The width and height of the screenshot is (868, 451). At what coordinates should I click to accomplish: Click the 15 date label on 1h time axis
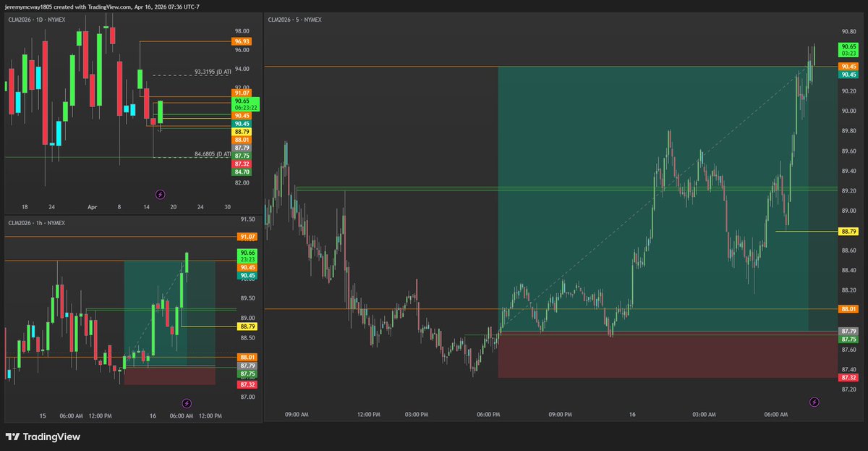pos(43,416)
